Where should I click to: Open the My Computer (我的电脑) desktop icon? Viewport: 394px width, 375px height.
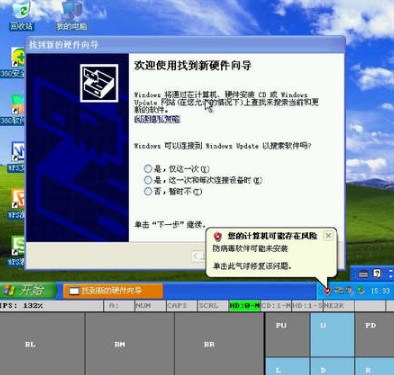[x=71, y=15]
